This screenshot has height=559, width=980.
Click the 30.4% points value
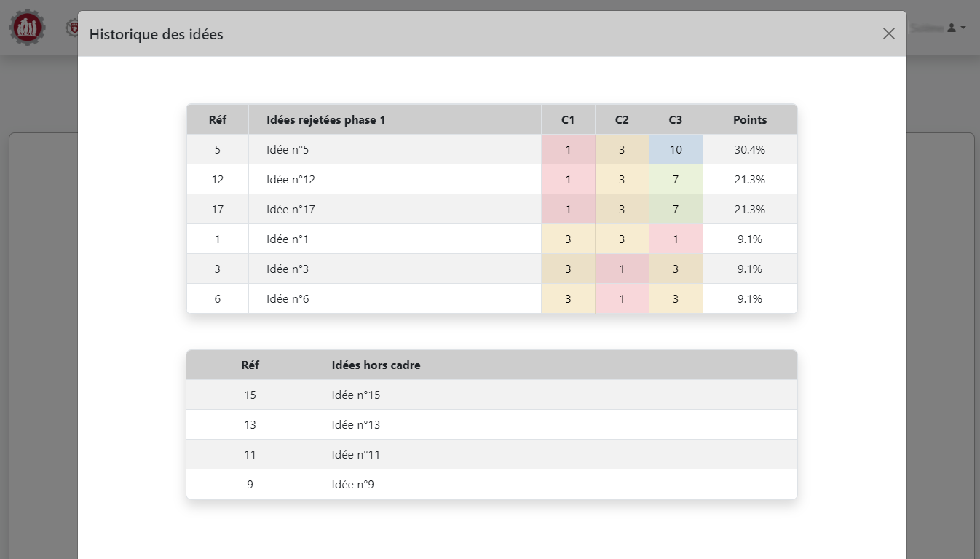point(749,150)
